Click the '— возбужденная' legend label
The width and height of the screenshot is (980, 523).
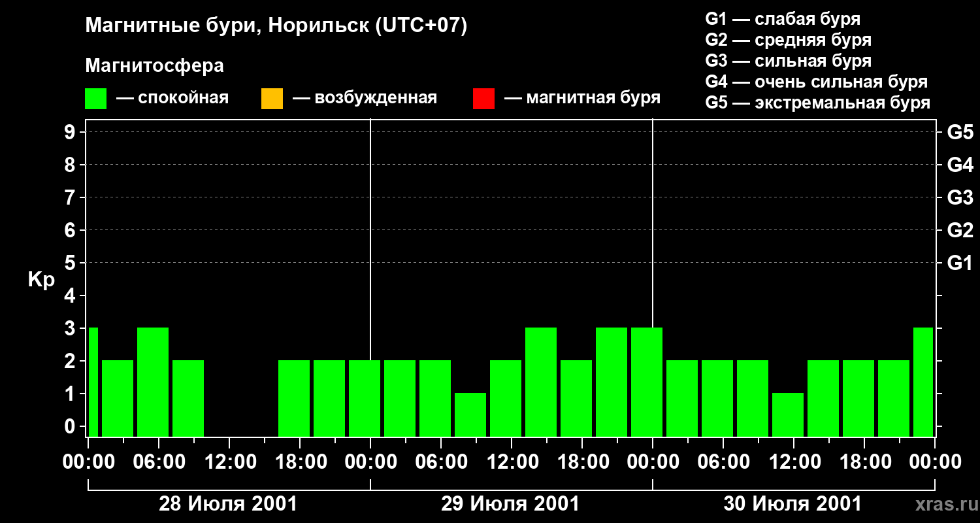pyautogui.click(x=365, y=98)
